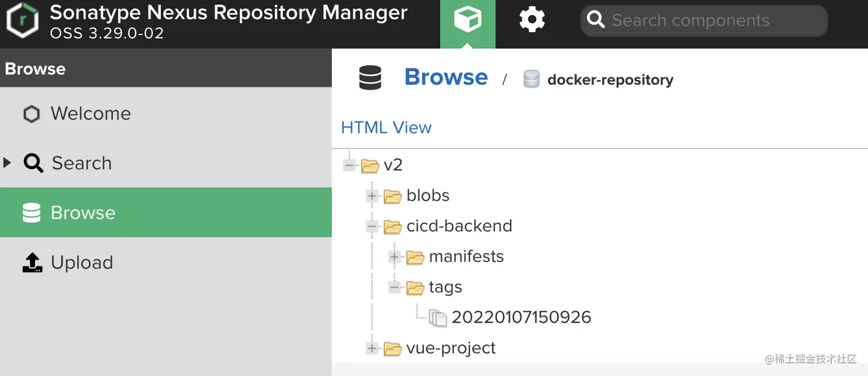This screenshot has width=868, height=376.
Task: Collapse the cicd-backend folder
Action: (x=371, y=227)
